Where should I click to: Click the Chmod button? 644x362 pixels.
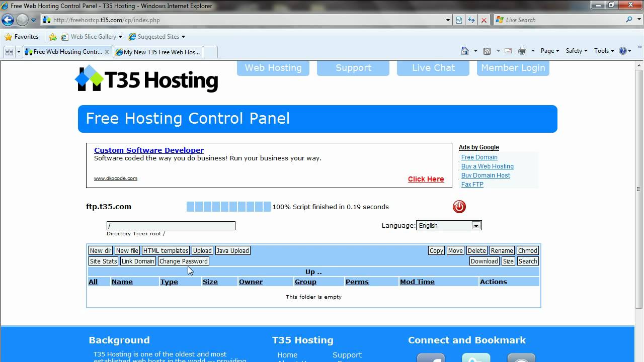point(527,250)
